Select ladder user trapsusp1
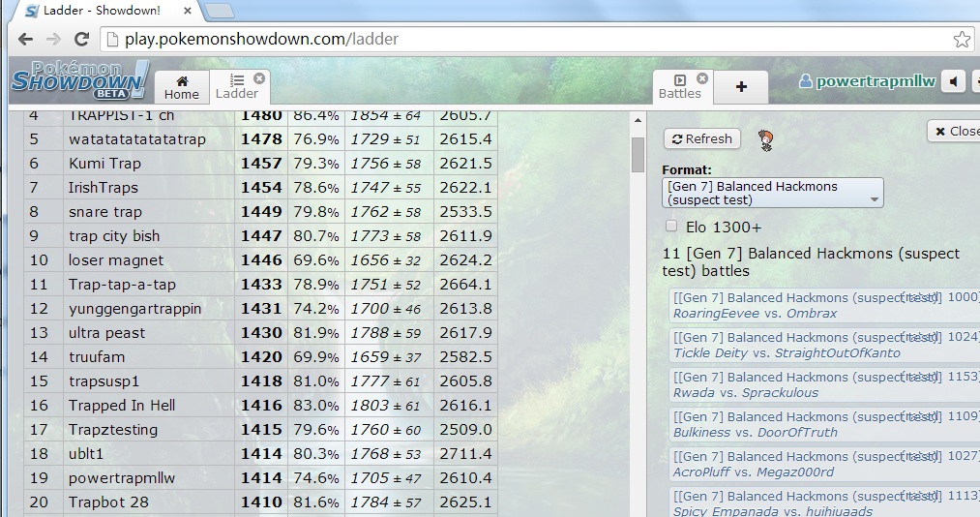The image size is (980, 517). click(x=104, y=381)
